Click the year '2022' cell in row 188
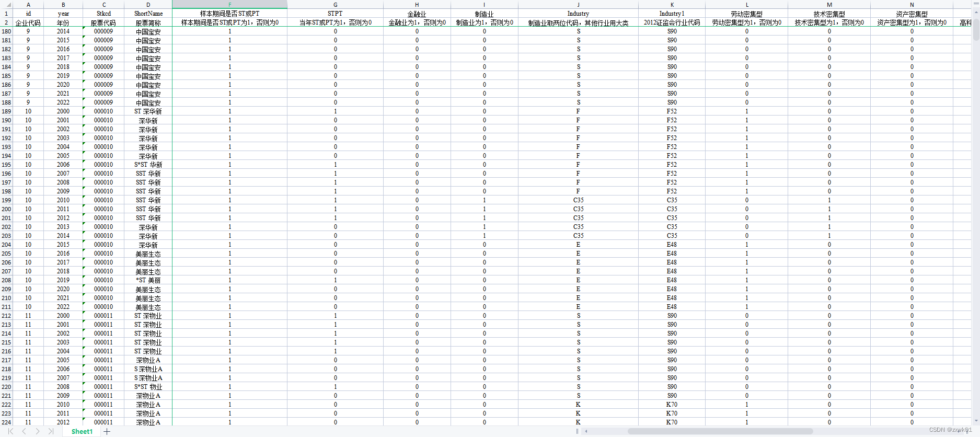 tap(63, 102)
